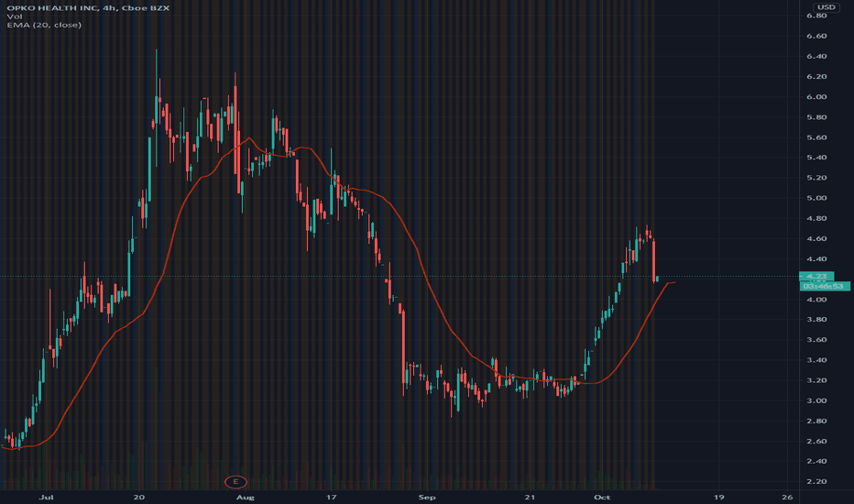The width and height of the screenshot is (854, 504).
Task: Click the 4.60 price axis label
Action: (x=816, y=238)
